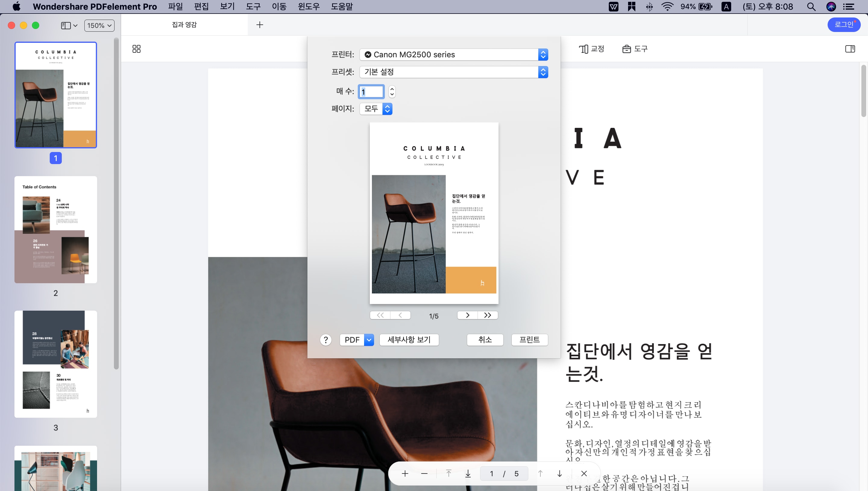Open the 프리셋 preset dropdown
The height and width of the screenshot is (491, 868).
[454, 72]
